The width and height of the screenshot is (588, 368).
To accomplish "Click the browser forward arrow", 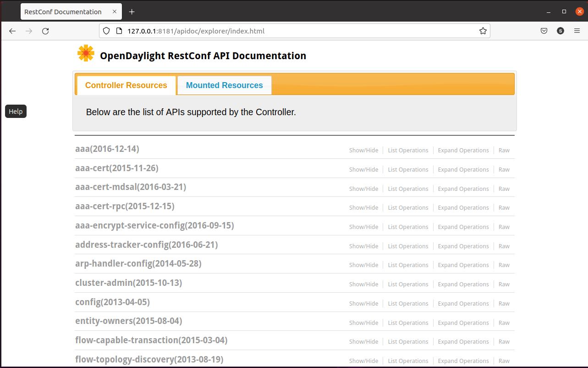I will (29, 31).
